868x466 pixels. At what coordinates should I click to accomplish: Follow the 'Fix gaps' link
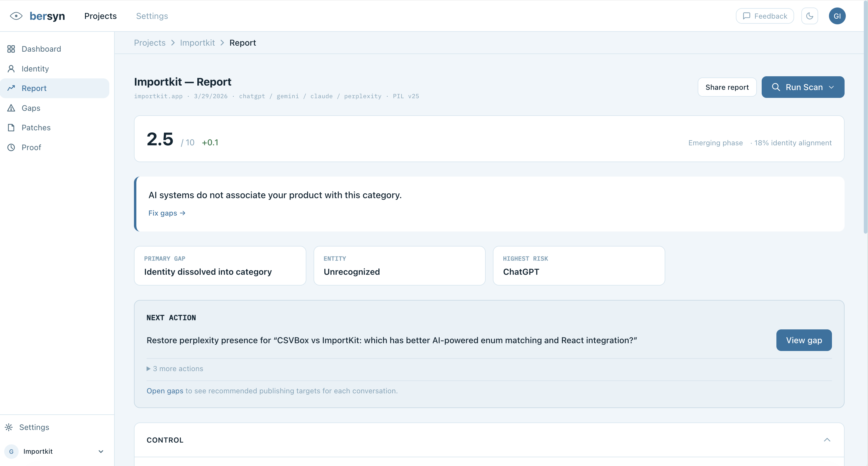click(166, 213)
